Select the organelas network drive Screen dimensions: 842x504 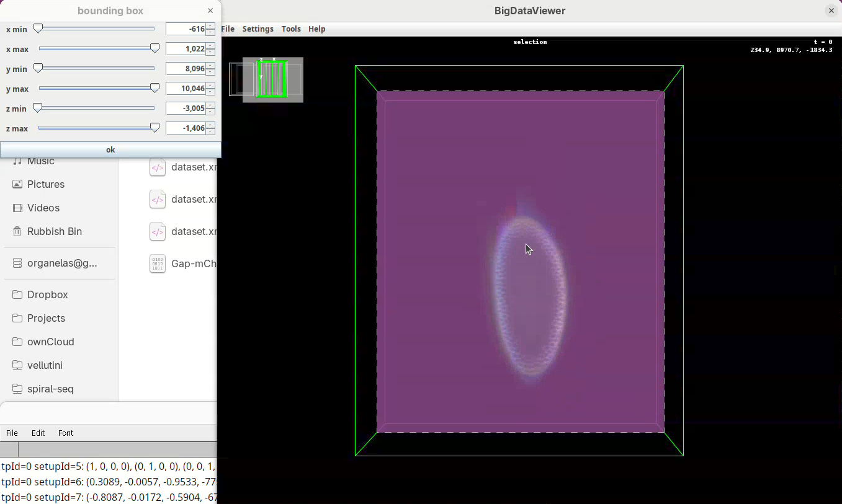(x=61, y=263)
